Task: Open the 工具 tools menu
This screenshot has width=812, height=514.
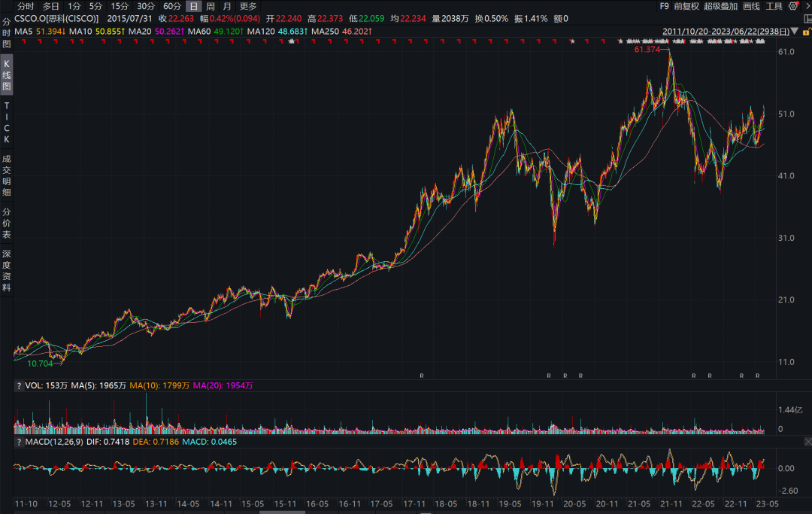Action: click(774, 6)
